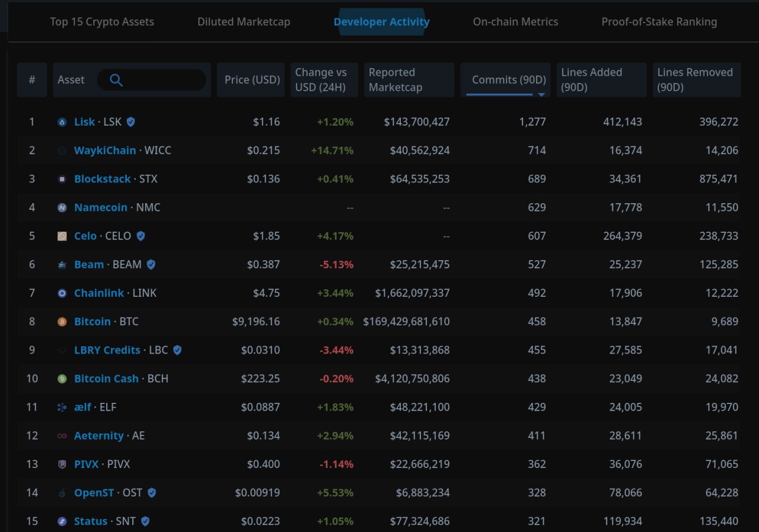
Task: Sort by Lines Added (90D) header
Action: pos(601,80)
